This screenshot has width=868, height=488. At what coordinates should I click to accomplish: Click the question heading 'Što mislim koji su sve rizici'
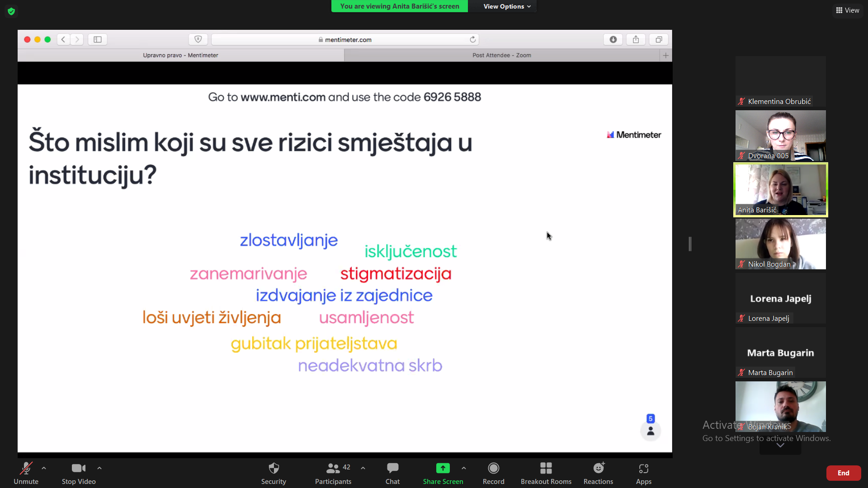tap(250, 158)
